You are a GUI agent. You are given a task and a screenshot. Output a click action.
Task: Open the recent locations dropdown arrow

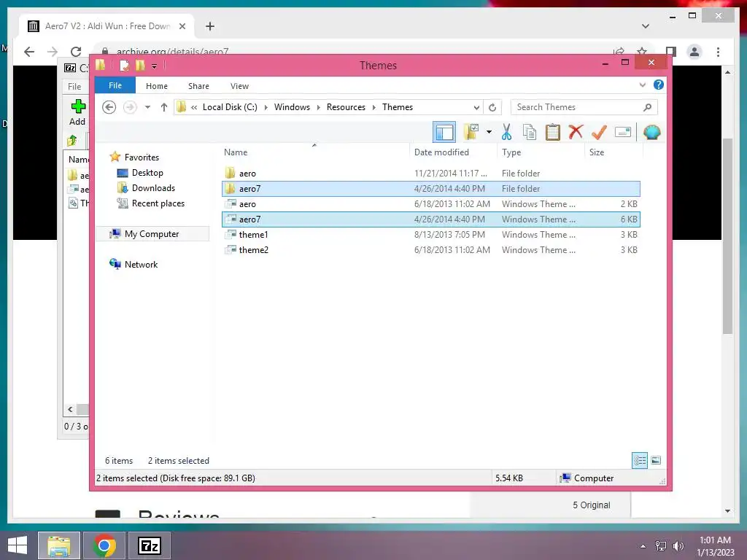pyautogui.click(x=147, y=107)
